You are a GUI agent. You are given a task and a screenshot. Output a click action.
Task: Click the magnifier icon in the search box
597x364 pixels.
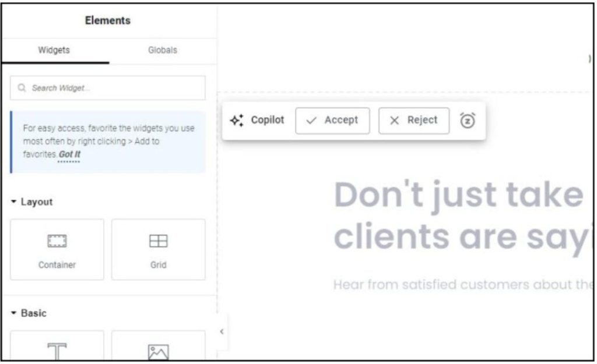(x=22, y=88)
